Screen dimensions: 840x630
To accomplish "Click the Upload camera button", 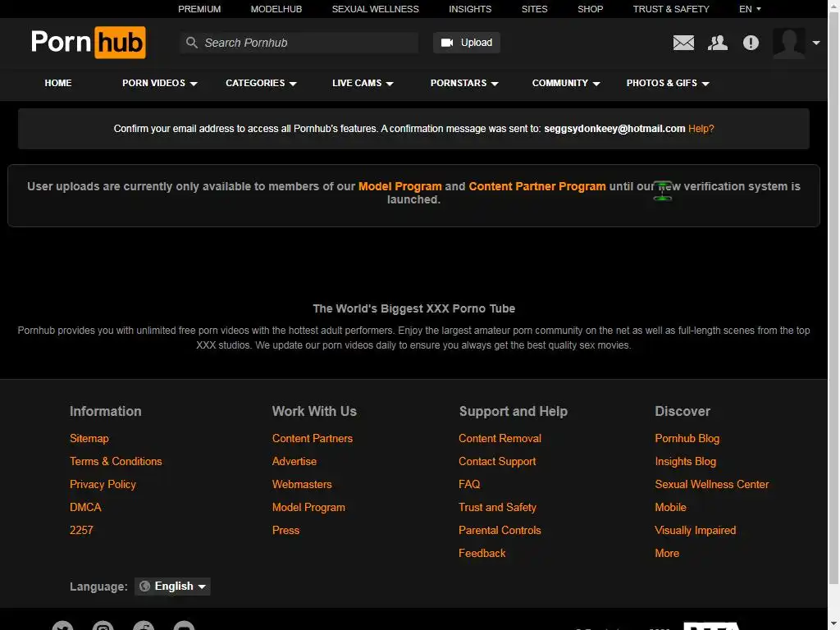I will point(467,43).
